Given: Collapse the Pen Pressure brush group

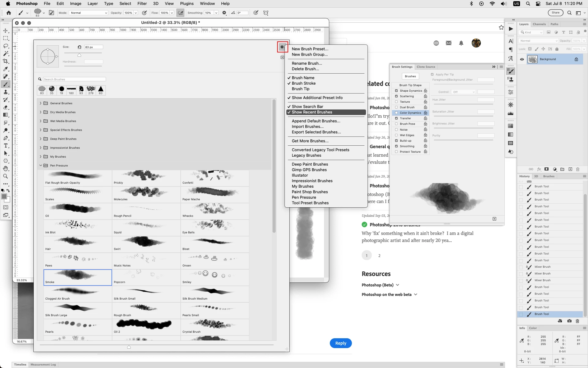Looking at the screenshot, I should pyautogui.click(x=40, y=166).
